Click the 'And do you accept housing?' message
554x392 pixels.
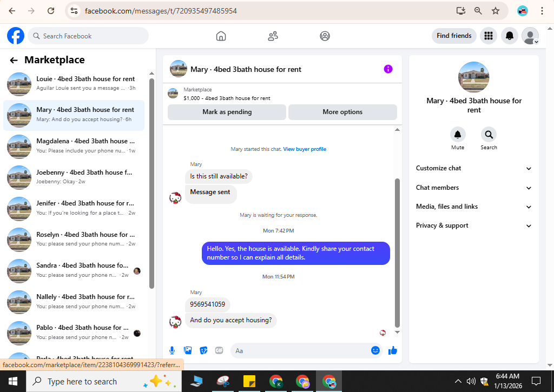[230, 320]
